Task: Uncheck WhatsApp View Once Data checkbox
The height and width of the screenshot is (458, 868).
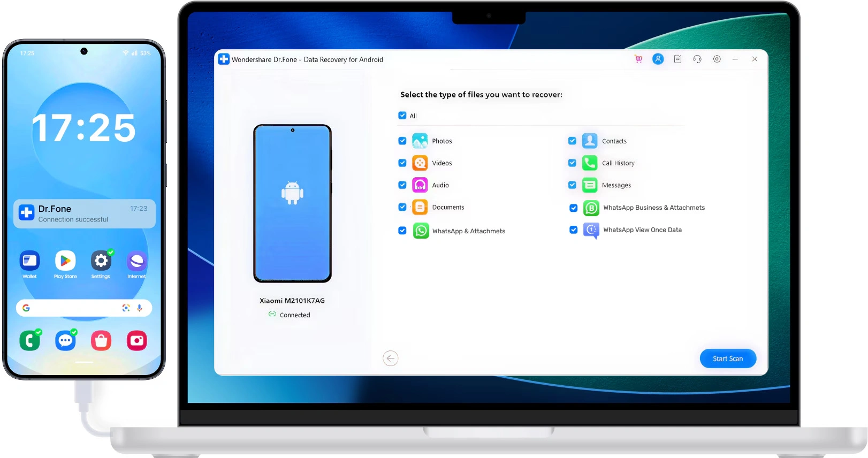Action: click(573, 230)
